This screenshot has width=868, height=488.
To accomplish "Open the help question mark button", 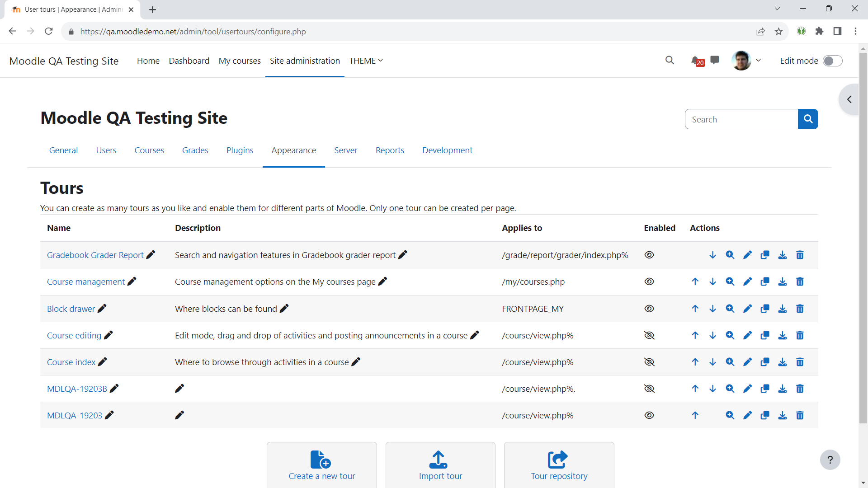I will 830,460.
